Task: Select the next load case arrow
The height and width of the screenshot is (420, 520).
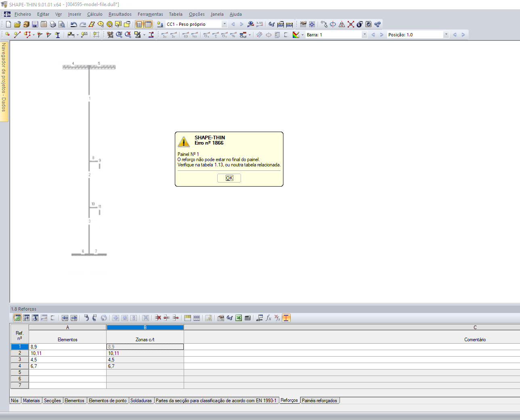Action: pyautogui.click(x=241, y=24)
